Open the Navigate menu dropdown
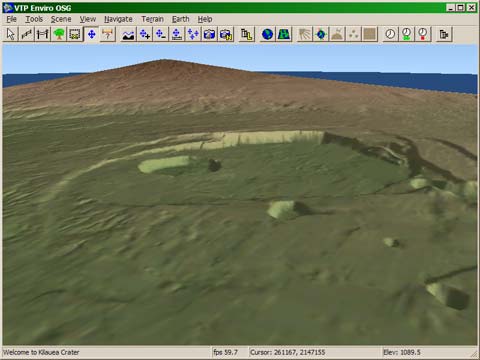Screen dimensions: 480x360 118,19
